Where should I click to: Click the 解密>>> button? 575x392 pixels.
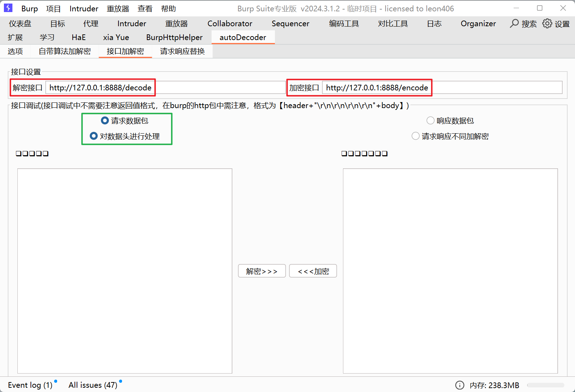[x=262, y=271]
